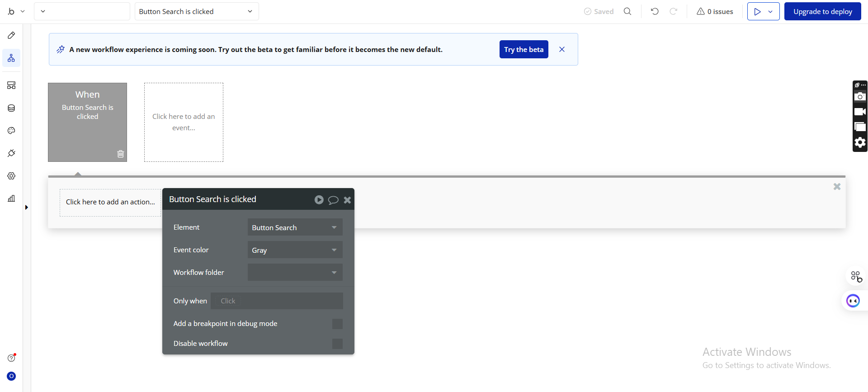Click the undo arrow icon
Screen dimensions: 868x392
pos(655,11)
